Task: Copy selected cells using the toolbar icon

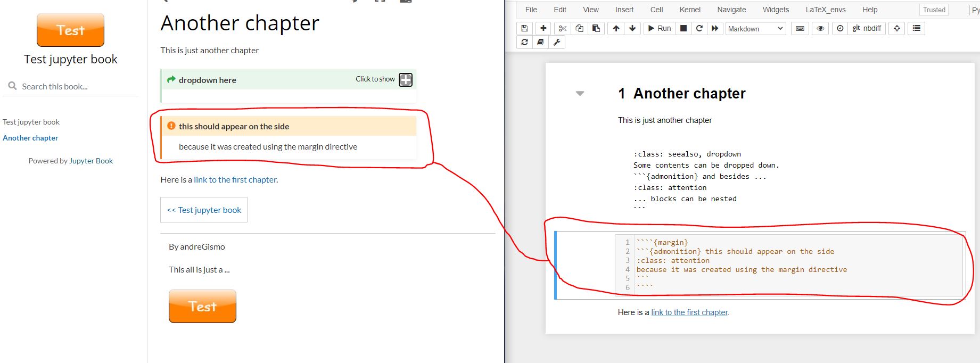Action: [579, 28]
